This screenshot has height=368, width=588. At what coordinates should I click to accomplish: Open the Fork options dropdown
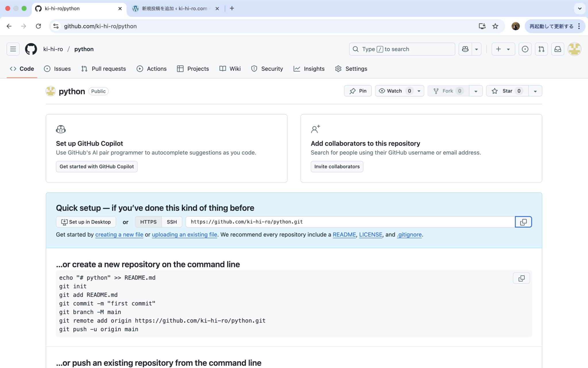(x=476, y=91)
